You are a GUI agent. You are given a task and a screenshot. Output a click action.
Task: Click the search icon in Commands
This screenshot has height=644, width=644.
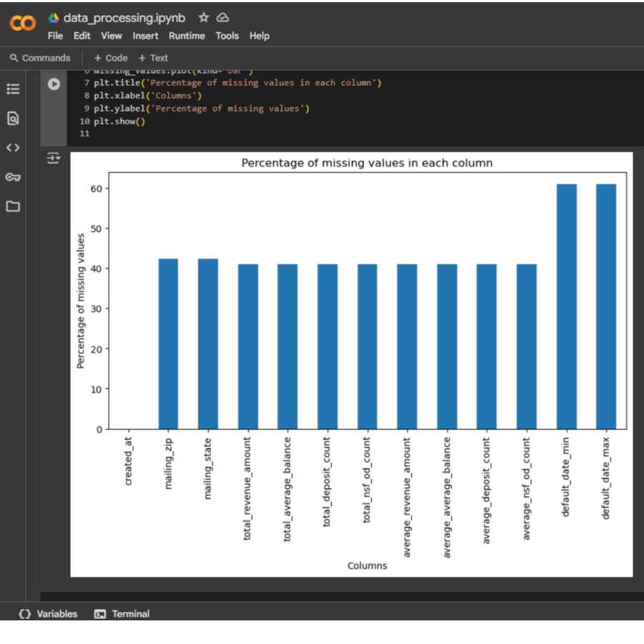pyautogui.click(x=14, y=58)
